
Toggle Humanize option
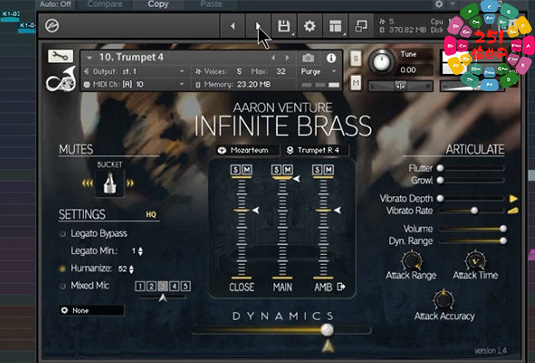62,268
